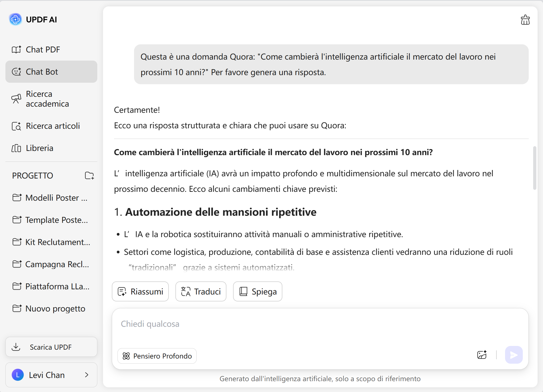
Task: Toggle Pensiero Profondo deep thinking mode
Action: click(157, 356)
